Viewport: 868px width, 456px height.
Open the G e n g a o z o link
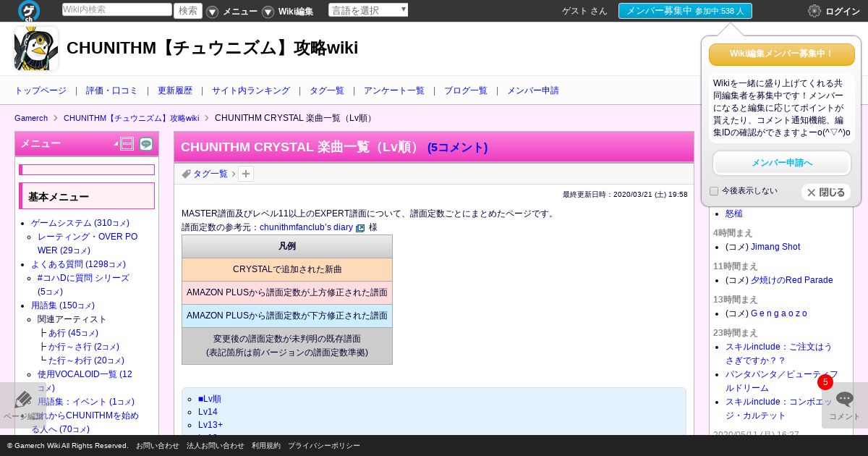[x=778, y=313]
